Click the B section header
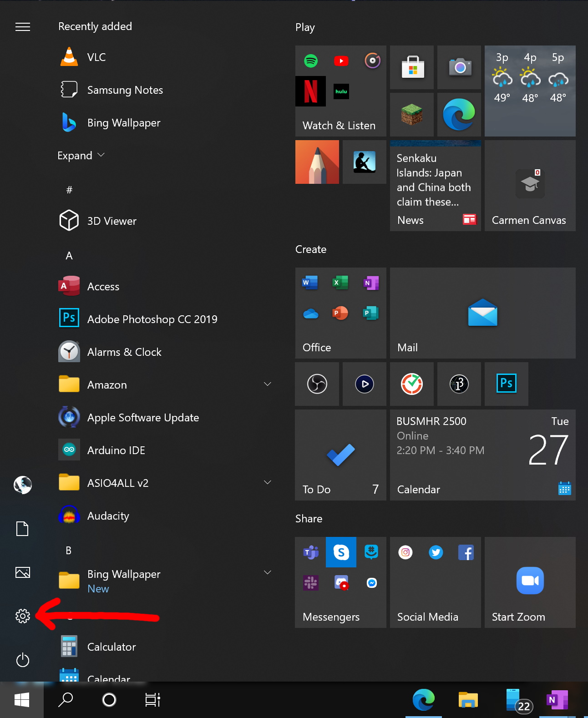Screen dimensions: 588x718 point(69,551)
